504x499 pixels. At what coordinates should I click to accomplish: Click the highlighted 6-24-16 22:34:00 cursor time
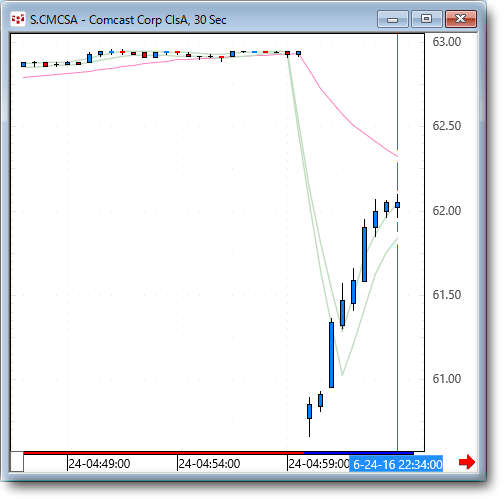click(396, 464)
